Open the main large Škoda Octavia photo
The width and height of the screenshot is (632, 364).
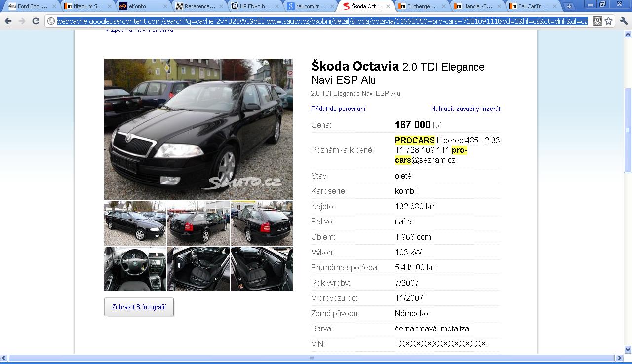198,129
